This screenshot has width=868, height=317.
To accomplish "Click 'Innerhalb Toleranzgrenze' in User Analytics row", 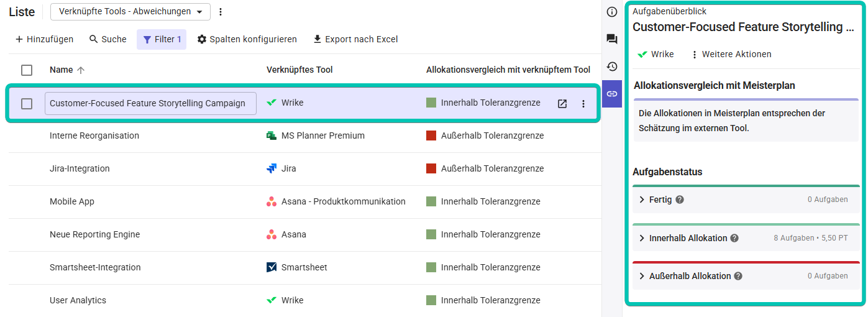I will point(491,300).
